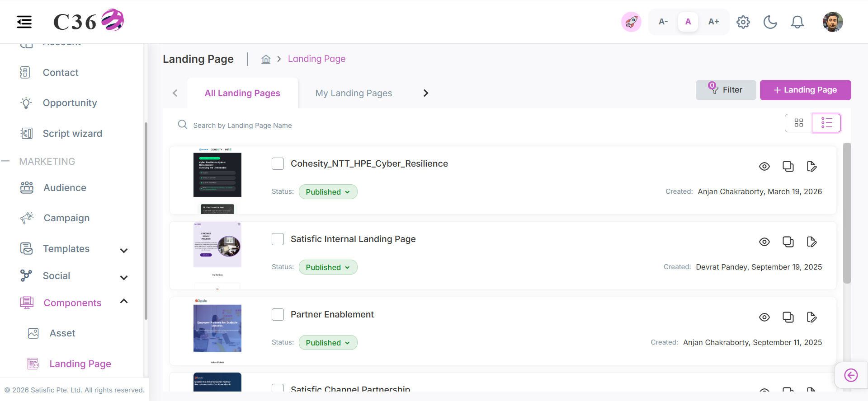
Task: Reset font size with A button
Action: coord(688,22)
